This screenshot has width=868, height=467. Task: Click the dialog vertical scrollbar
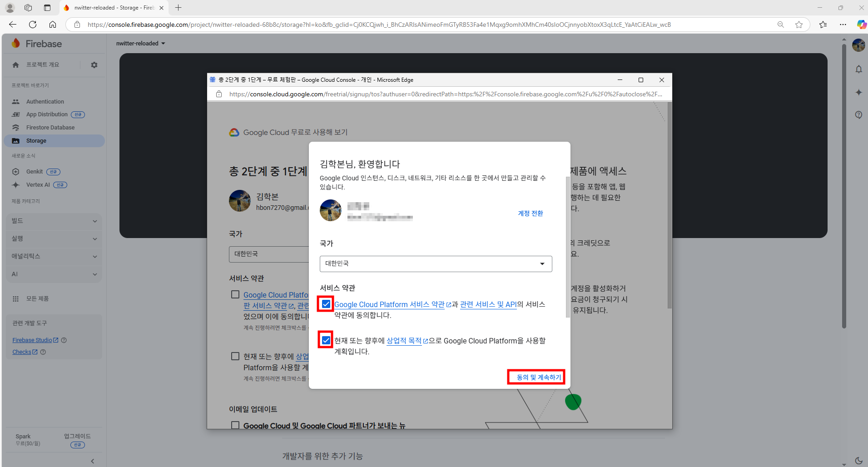(568, 248)
